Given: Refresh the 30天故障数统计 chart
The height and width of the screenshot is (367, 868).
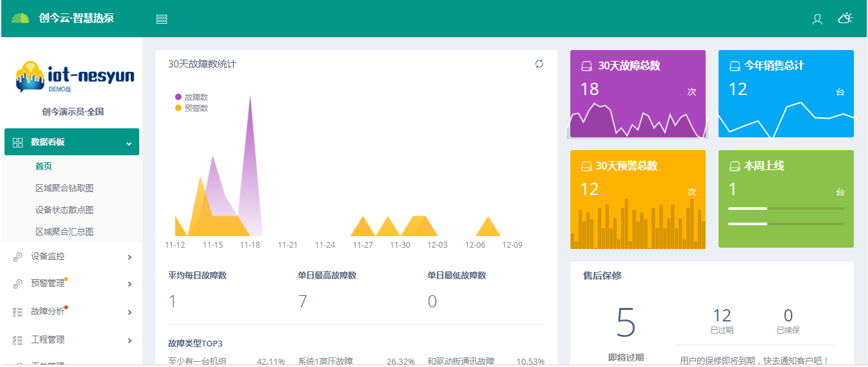Looking at the screenshot, I should click(x=540, y=64).
